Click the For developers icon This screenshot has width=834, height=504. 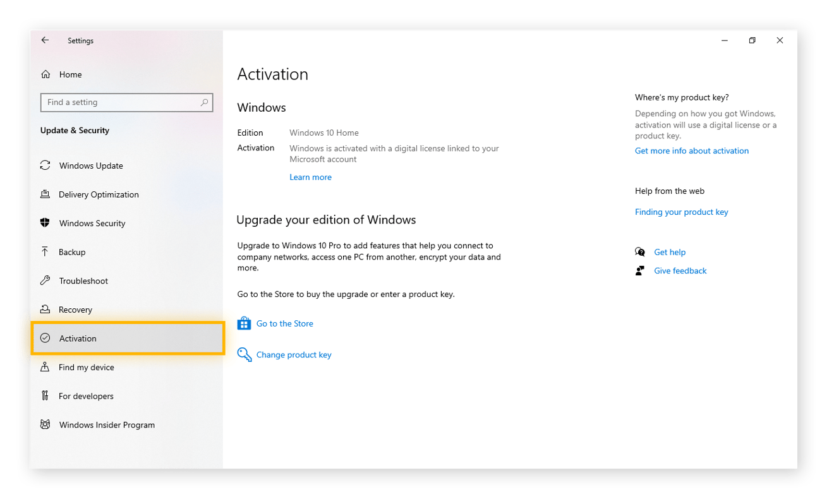45,396
